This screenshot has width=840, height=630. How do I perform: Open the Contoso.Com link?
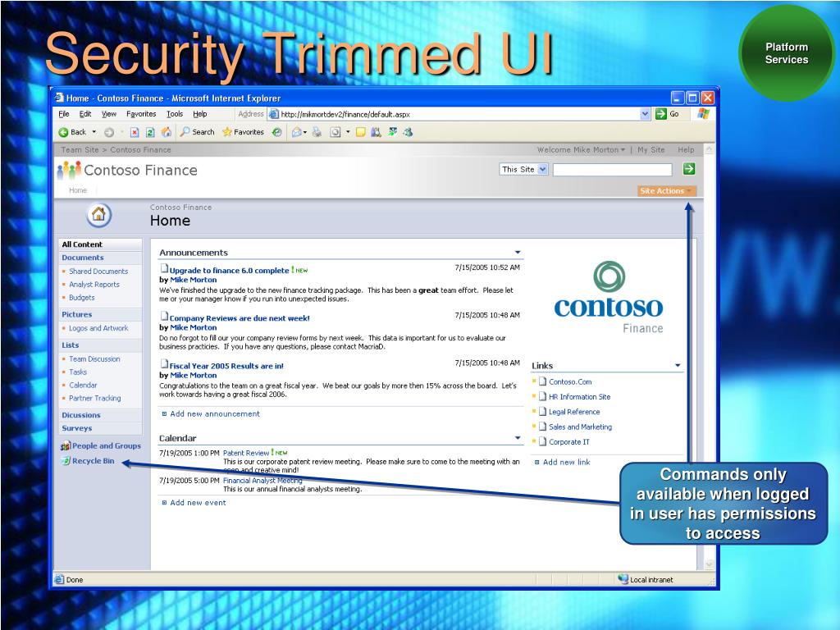[x=570, y=382]
